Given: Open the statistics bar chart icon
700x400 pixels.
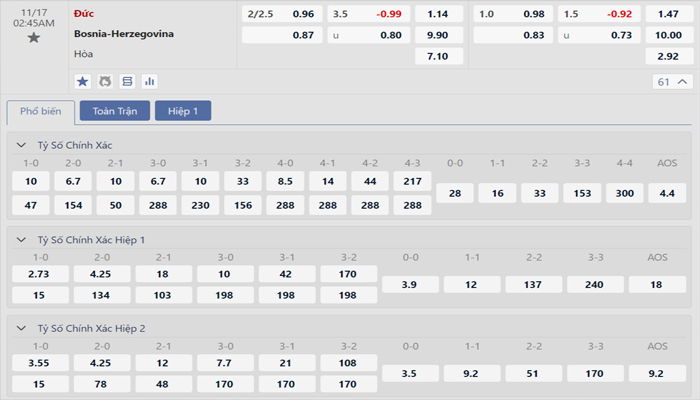Looking at the screenshot, I should 150,81.
